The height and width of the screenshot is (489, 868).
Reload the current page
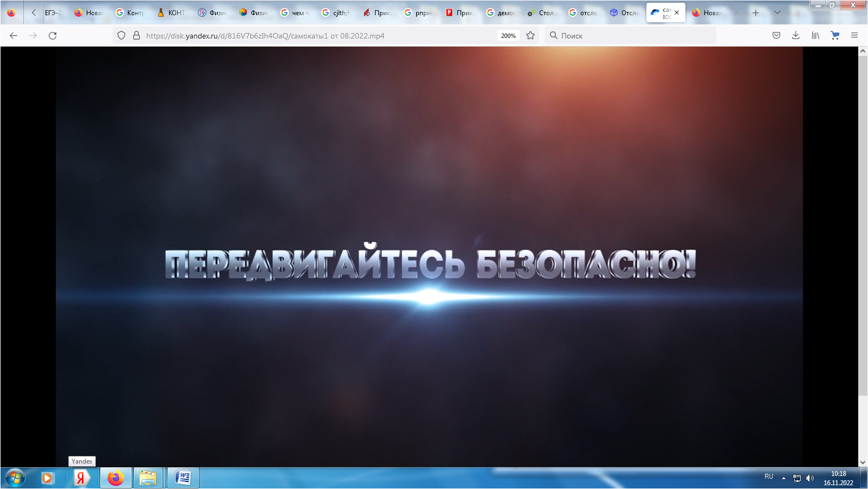click(x=53, y=36)
